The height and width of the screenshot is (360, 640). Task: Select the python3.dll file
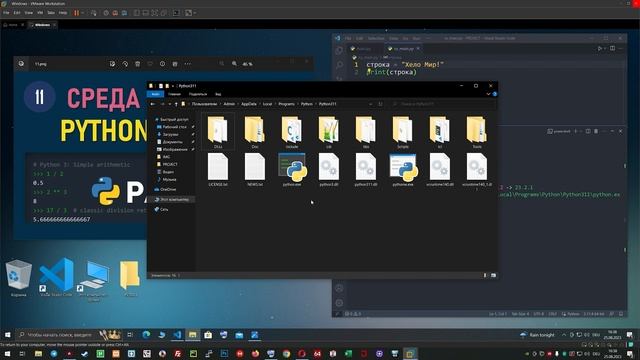pos(329,170)
